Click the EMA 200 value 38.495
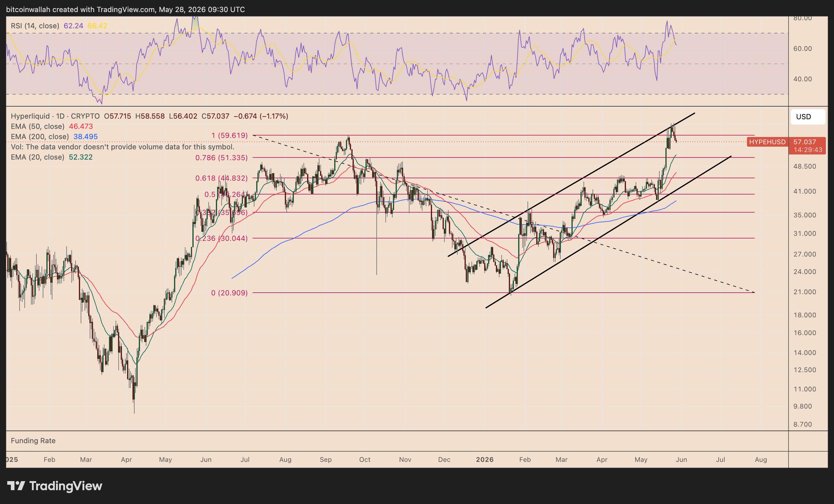834x504 pixels. pyautogui.click(x=86, y=136)
